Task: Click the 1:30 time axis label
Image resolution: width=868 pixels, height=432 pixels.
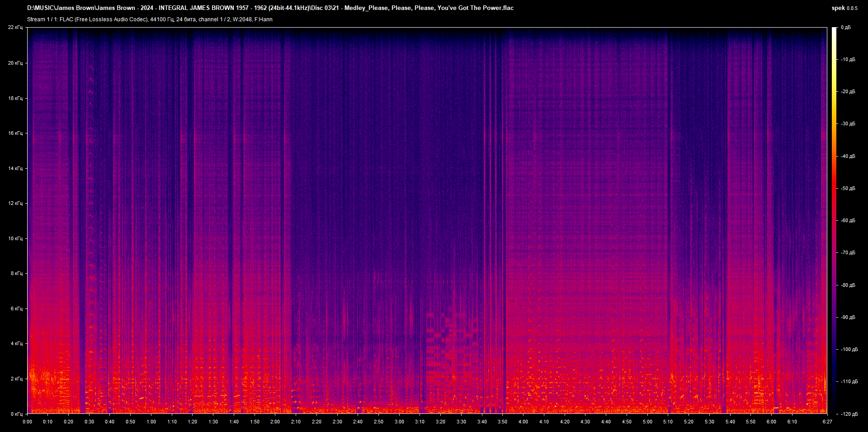Action: point(213,422)
